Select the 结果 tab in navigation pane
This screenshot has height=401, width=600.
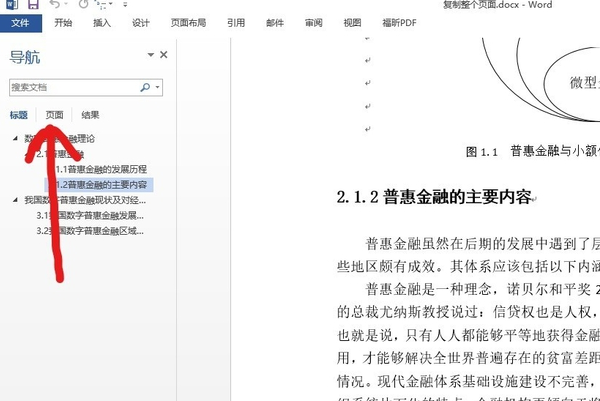(x=90, y=115)
